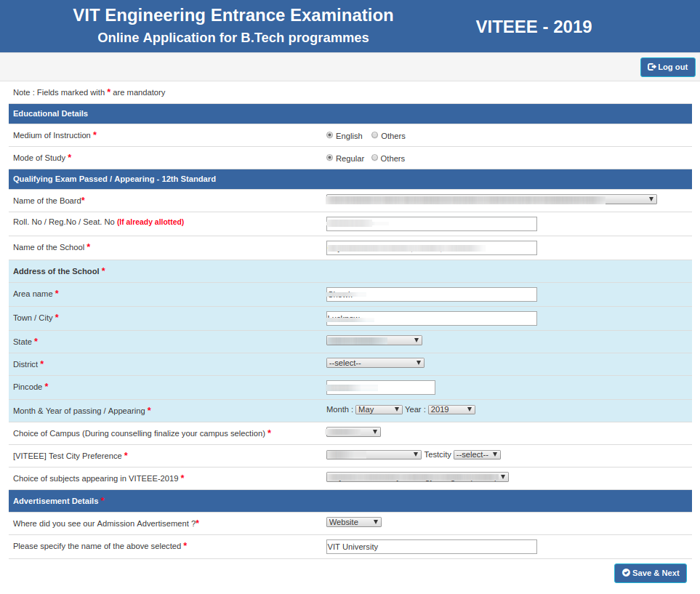Open the Month of passing dropdown
The image size is (700, 594).
click(x=378, y=409)
